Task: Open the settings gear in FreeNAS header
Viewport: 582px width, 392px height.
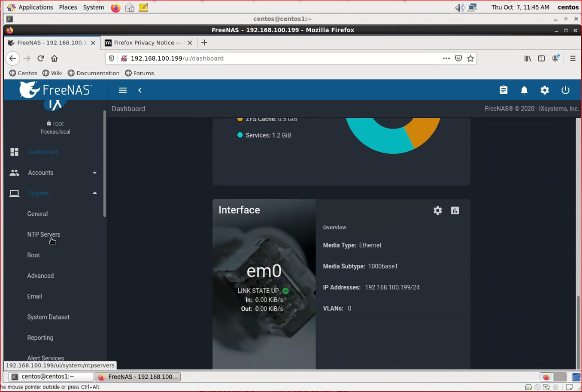Action: coord(544,90)
